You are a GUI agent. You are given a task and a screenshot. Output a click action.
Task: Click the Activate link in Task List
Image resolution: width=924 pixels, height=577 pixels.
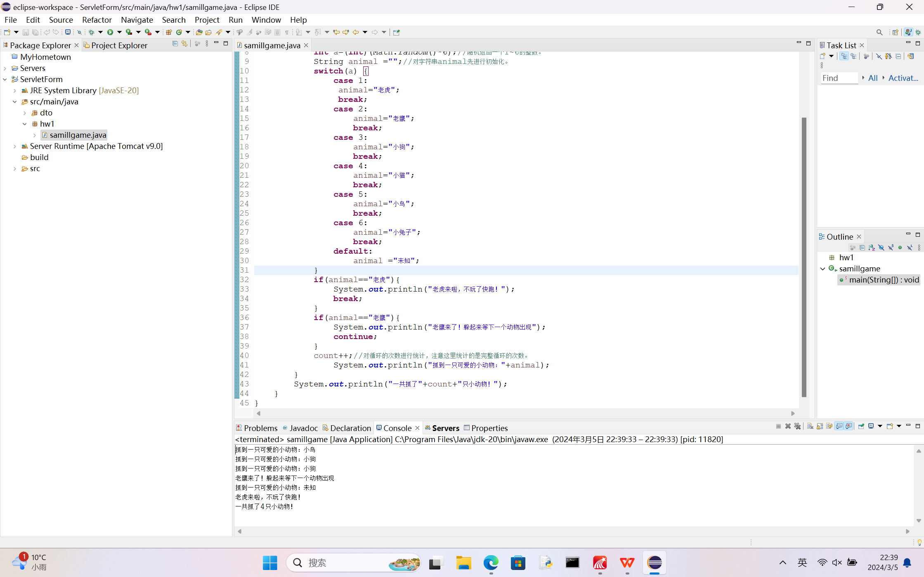[903, 78]
